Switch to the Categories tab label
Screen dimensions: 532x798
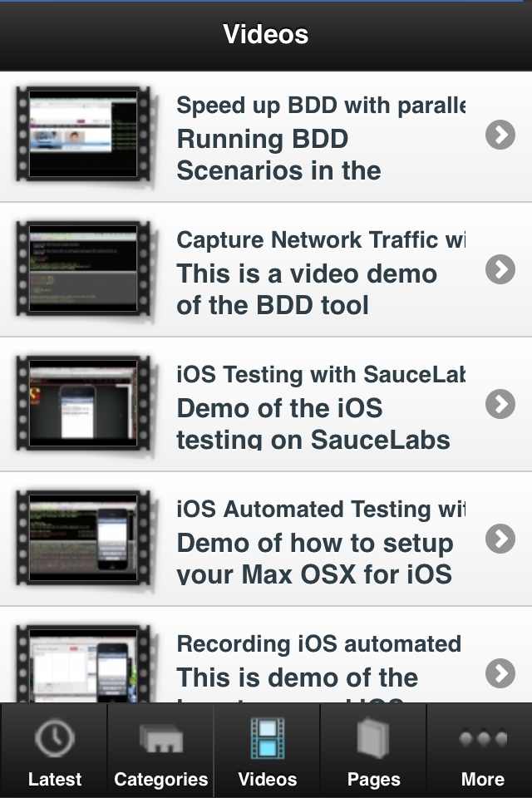[x=161, y=779]
